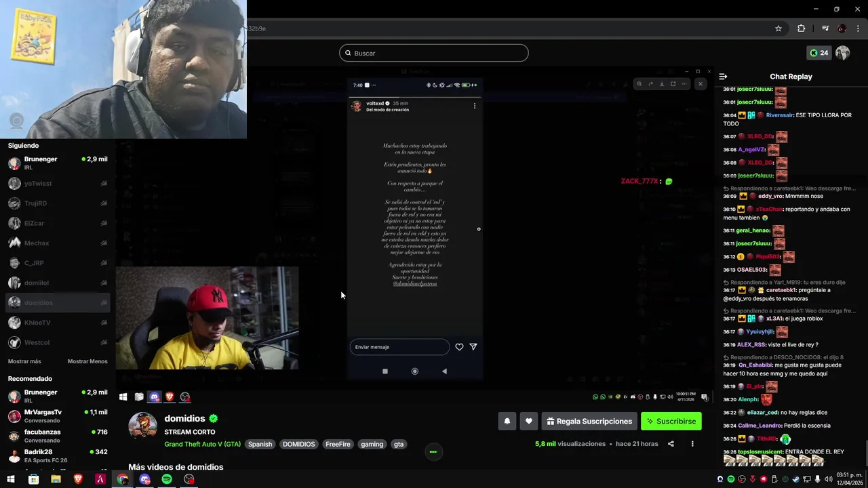Screen dimensions: 868x488
Task: Collapse the Chat Replay panel arrow
Action: 723,77
